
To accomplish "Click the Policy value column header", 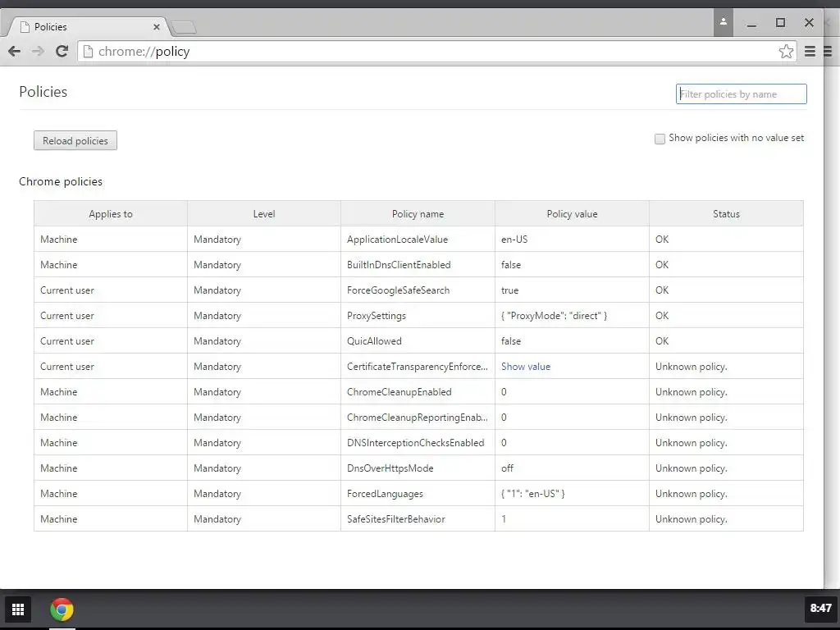I will [572, 214].
